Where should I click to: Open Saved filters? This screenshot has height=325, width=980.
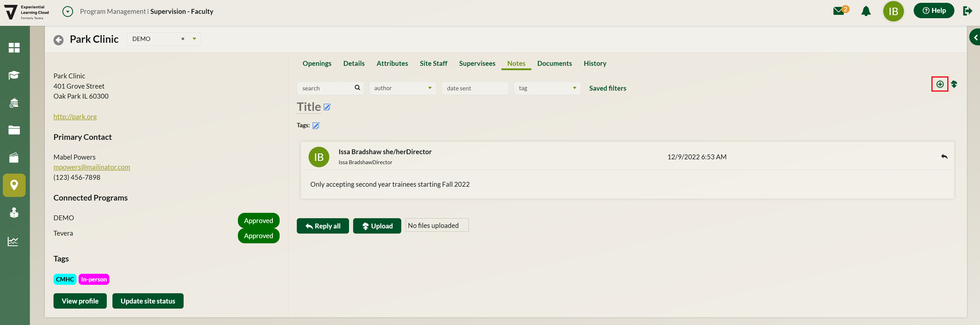608,88
